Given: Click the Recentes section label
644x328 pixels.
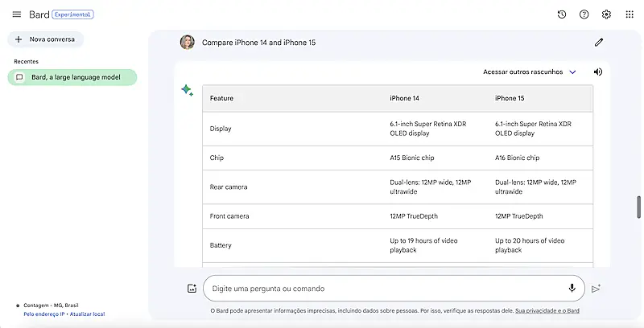Looking at the screenshot, I should pos(26,61).
